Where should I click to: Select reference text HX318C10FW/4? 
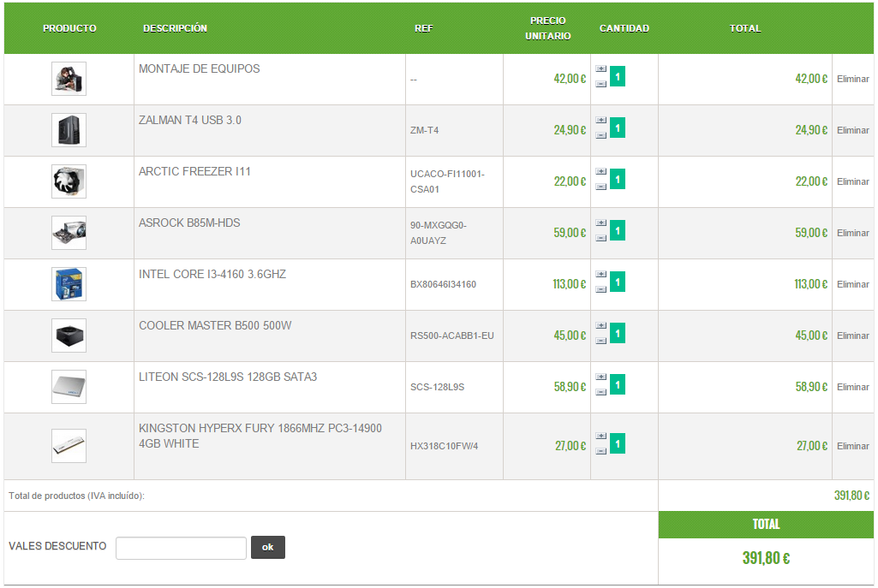pos(444,446)
